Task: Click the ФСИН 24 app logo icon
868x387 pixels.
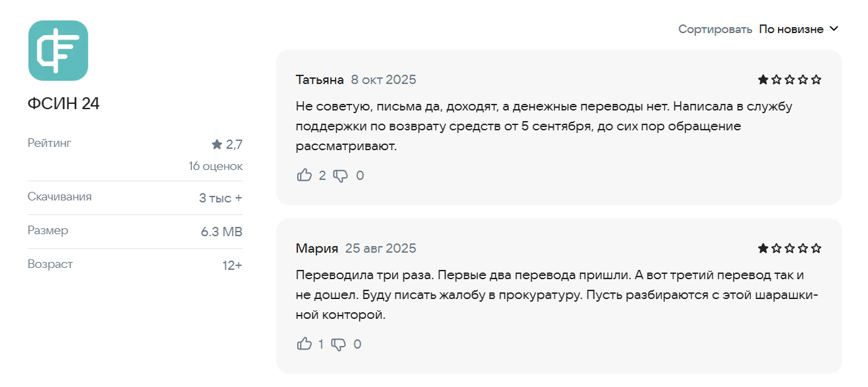Action: [x=58, y=50]
